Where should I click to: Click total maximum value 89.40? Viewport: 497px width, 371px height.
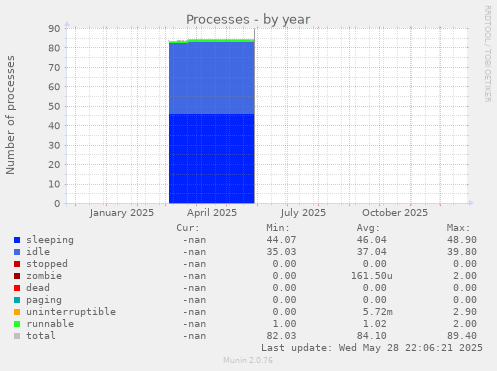(x=462, y=336)
